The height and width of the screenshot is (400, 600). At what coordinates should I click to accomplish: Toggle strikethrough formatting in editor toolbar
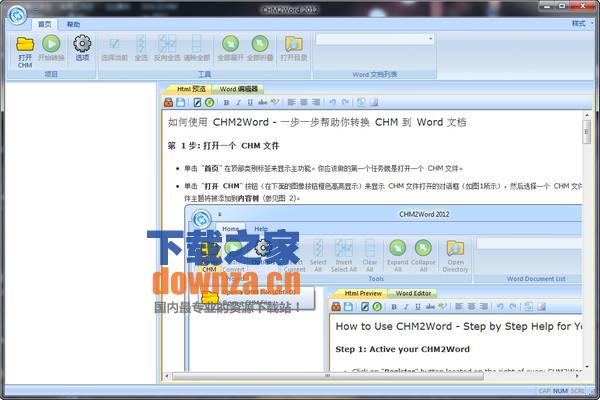pyautogui.click(x=262, y=102)
